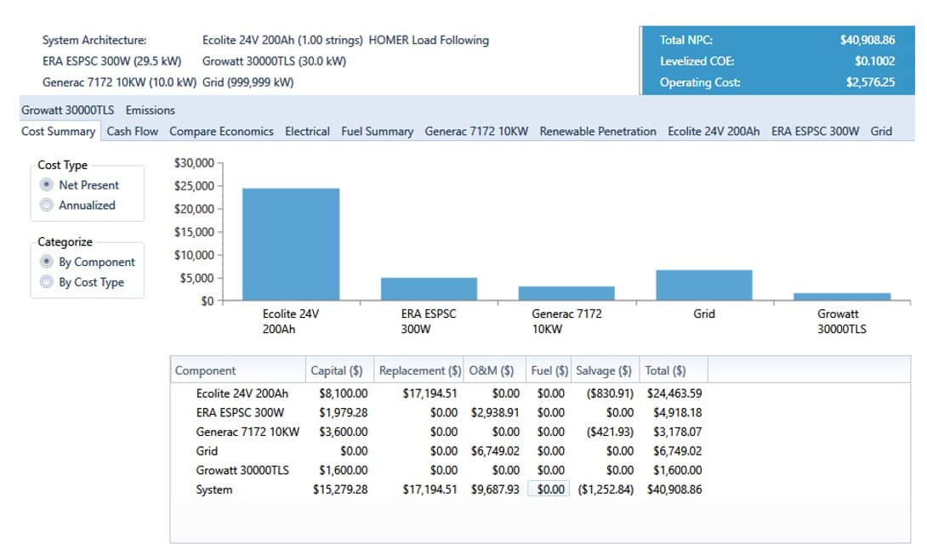
Task: Click the $3,178.07 total cell
Action: pos(678,432)
